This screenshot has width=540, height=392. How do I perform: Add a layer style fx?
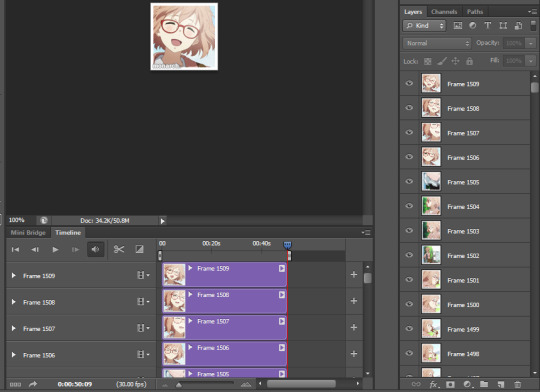433,384
